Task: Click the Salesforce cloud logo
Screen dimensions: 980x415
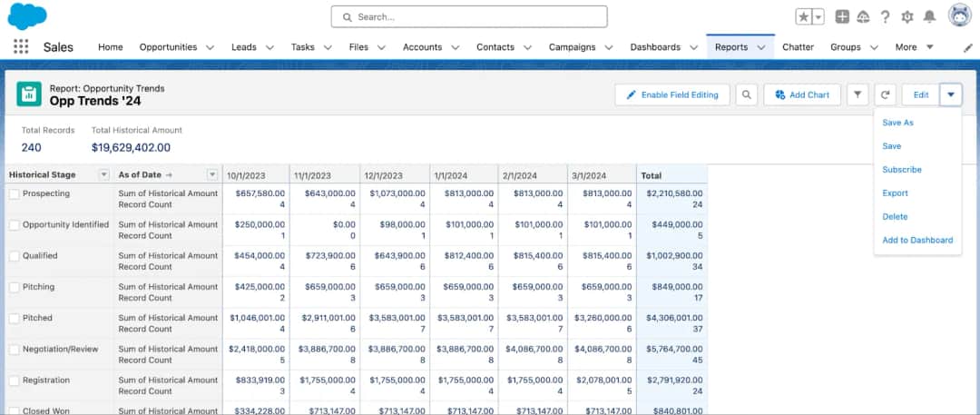Action: pos(27,16)
